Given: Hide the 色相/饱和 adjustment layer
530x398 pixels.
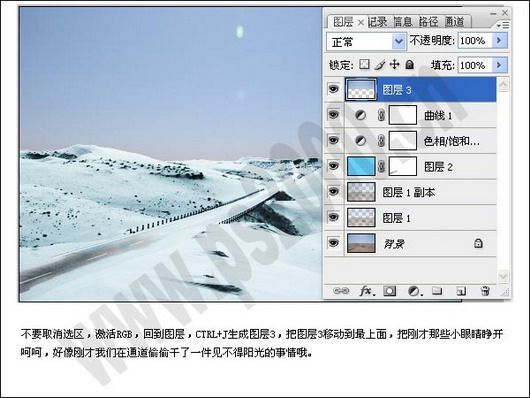Looking at the screenshot, I should 334,140.
